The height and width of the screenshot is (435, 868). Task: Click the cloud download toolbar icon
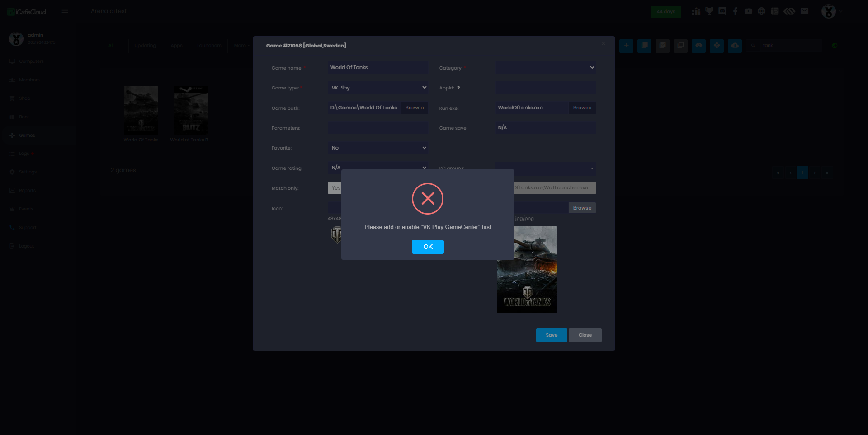[735, 46]
